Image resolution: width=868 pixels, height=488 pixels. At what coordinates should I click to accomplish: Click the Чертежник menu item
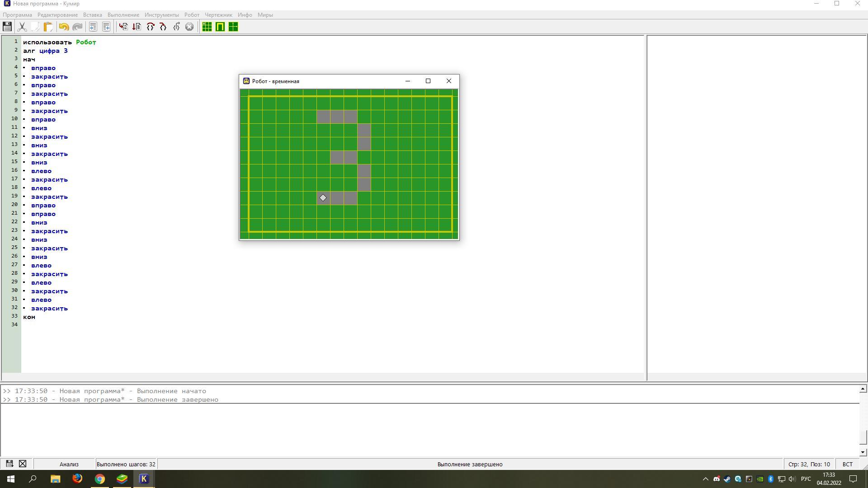click(x=217, y=14)
